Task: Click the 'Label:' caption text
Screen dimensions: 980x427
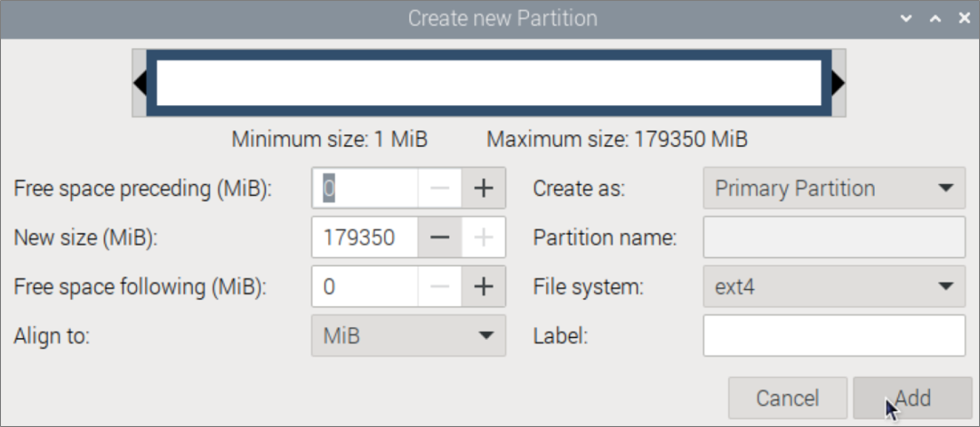Action: 561,336
